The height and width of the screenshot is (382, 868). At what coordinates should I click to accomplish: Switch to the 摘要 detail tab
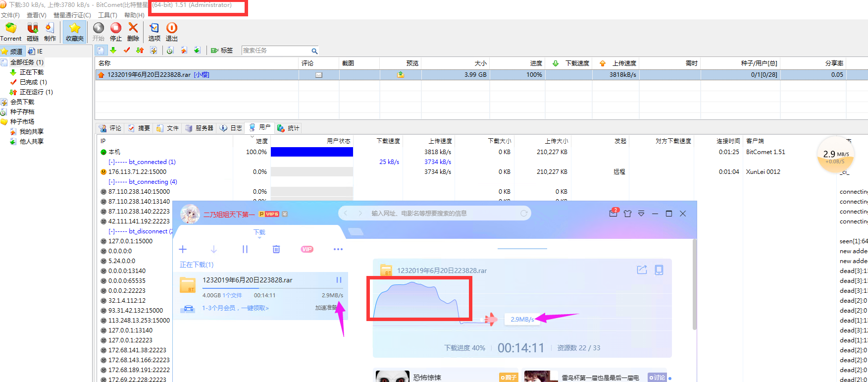pyautogui.click(x=139, y=128)
